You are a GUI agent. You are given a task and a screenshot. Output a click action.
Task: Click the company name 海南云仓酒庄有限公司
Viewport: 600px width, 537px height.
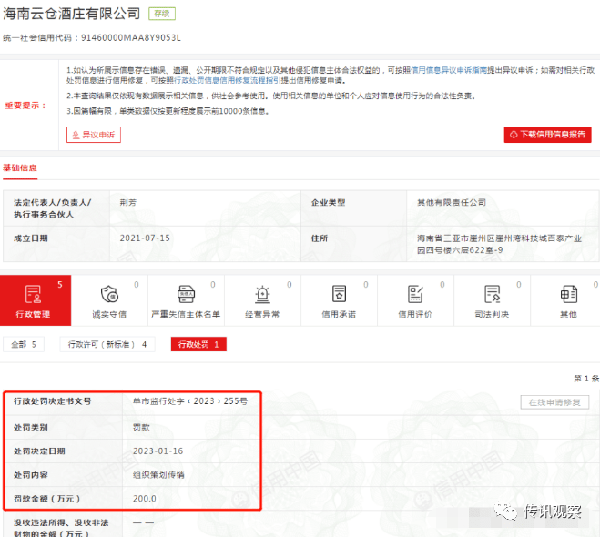(70, 13)
